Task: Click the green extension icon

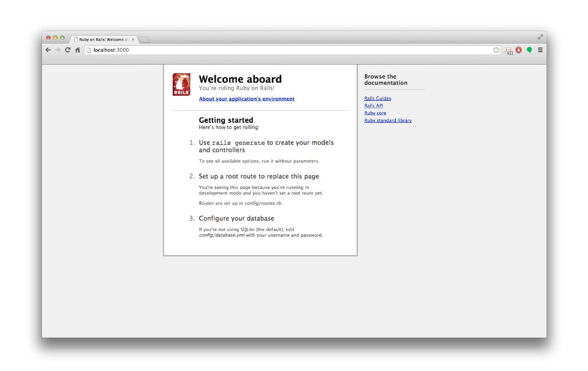Action: [529, 50]
